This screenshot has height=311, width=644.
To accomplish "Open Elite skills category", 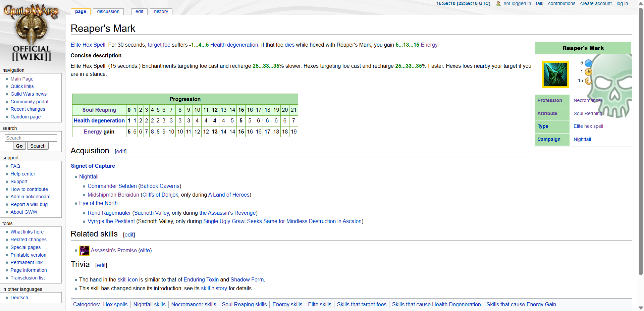I will pyautogui.click(x=320, y=305).
